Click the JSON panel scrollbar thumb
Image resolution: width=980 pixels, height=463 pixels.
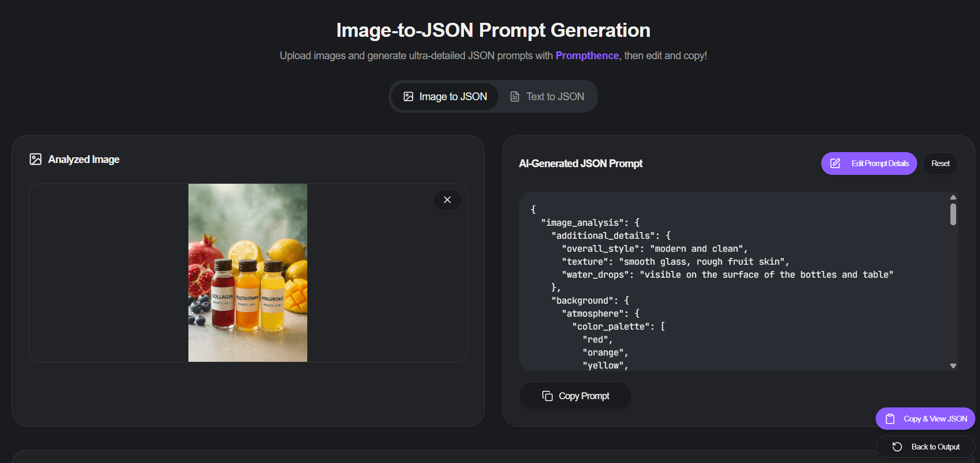953,214
